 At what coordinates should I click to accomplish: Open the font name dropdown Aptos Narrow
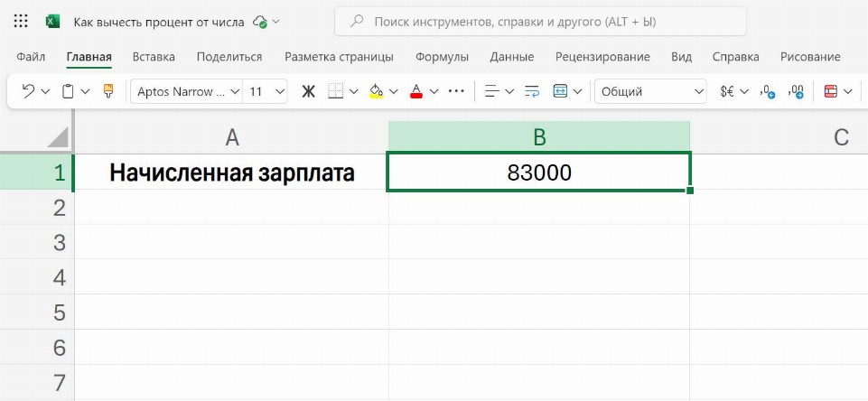pyautogui.click(x=186, y=91)
